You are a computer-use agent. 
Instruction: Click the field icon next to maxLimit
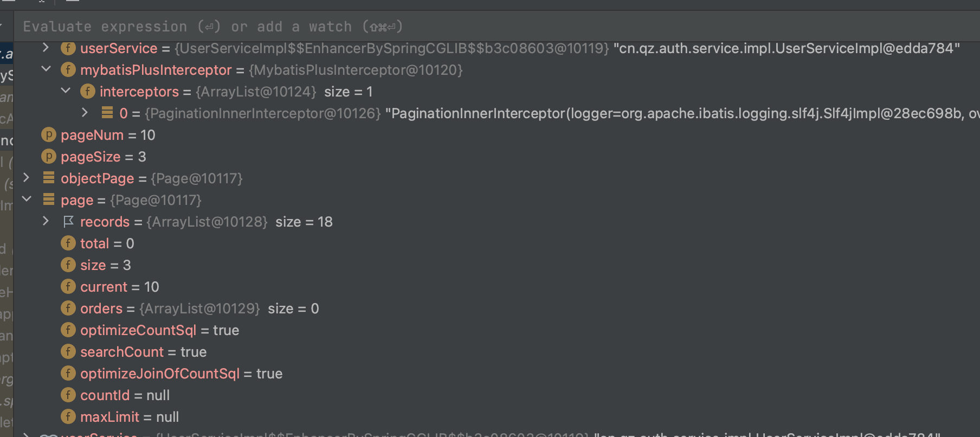click(68, 417)
